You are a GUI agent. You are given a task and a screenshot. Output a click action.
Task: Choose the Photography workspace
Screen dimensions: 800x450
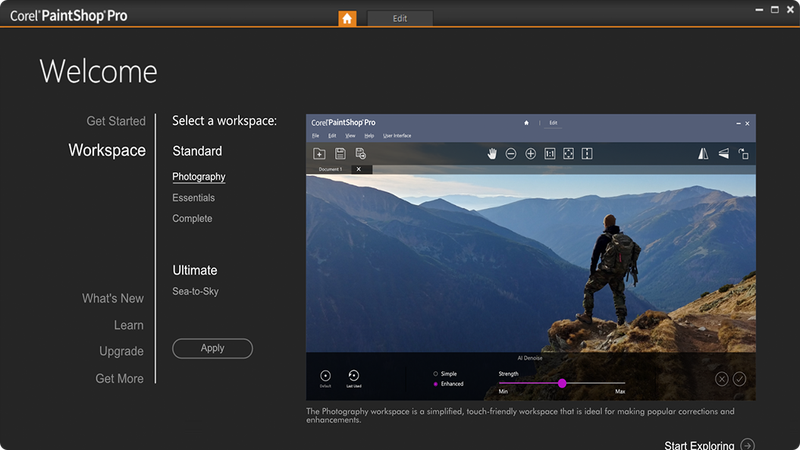click(x=198, y=177)
